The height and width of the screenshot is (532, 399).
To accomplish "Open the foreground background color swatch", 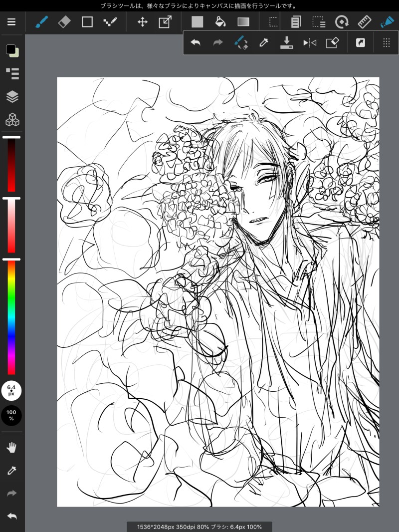I will tap(12, 50).
